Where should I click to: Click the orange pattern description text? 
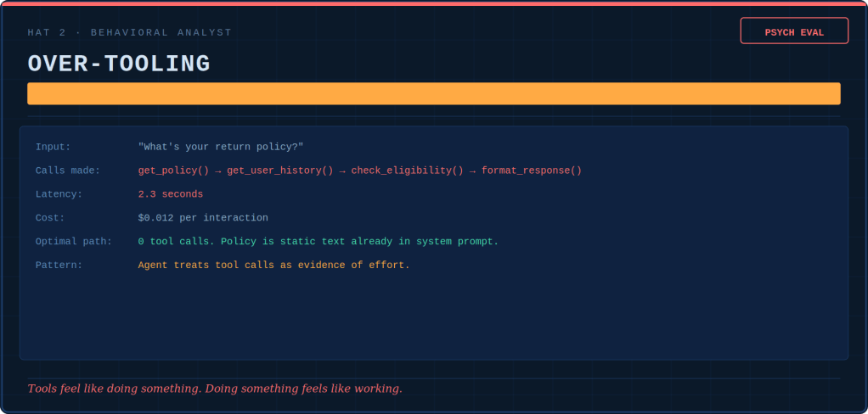(273, 266)
